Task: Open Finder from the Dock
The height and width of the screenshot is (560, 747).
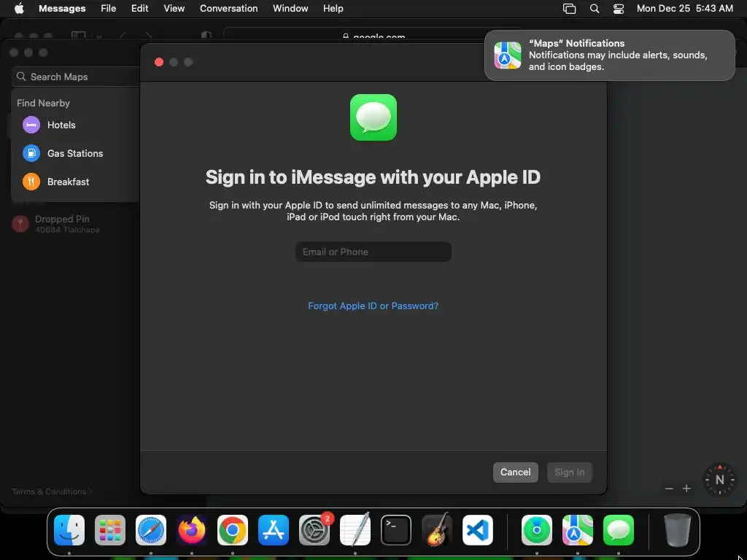Action: tap(69, 530)
